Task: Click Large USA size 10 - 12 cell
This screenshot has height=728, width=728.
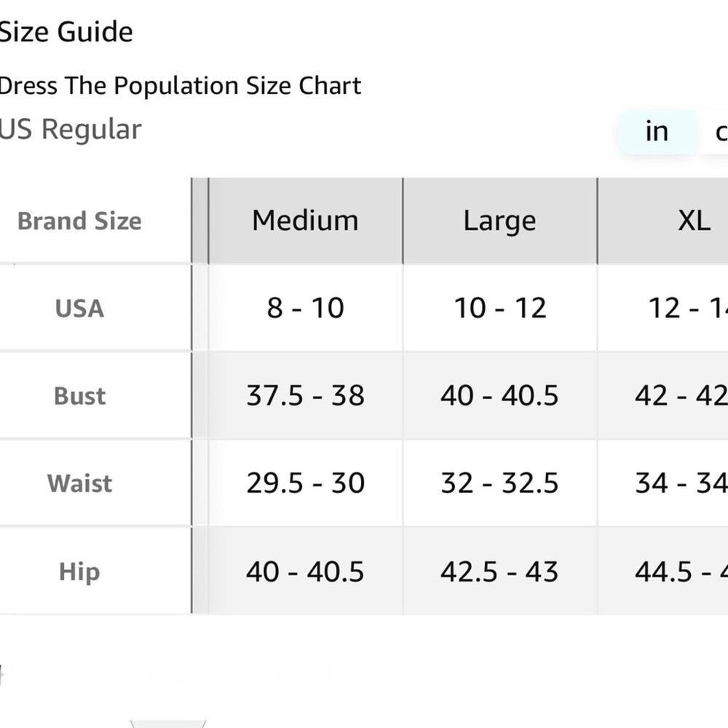Action: [x=500, y=308]
